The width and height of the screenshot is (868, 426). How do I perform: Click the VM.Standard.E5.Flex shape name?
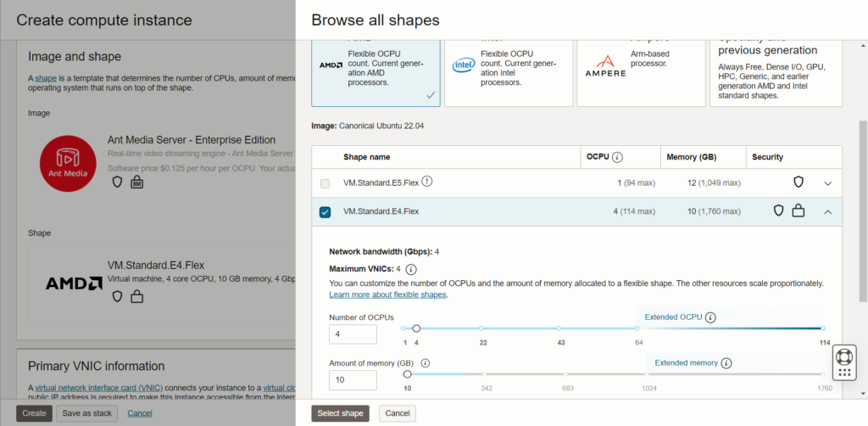click(381, 182)
